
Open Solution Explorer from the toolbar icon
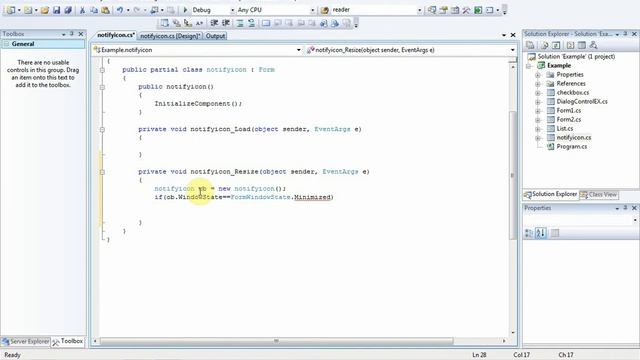pos(432,10)
